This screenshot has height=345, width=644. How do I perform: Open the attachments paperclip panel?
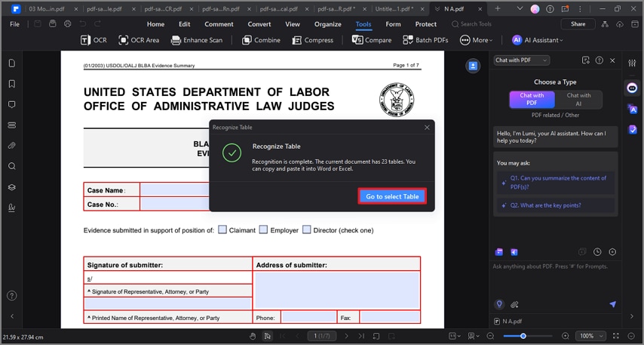click(12, 146)
